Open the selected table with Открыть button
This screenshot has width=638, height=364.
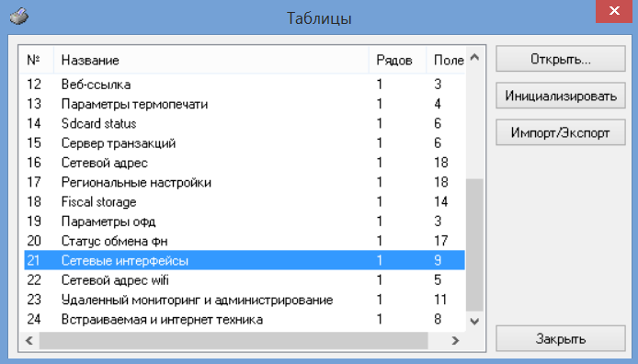click(560, 59)
